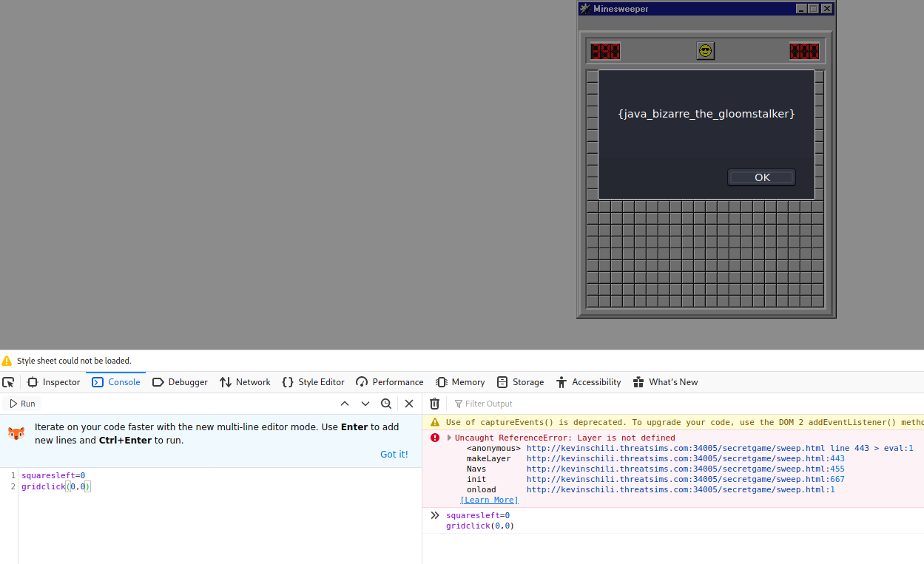
Task: Clear the console output with trash icon
Action: (435, 404)
